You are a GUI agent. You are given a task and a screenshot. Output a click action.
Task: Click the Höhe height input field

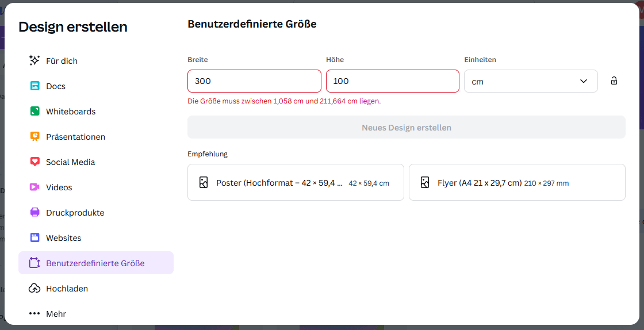click(392, 81)
